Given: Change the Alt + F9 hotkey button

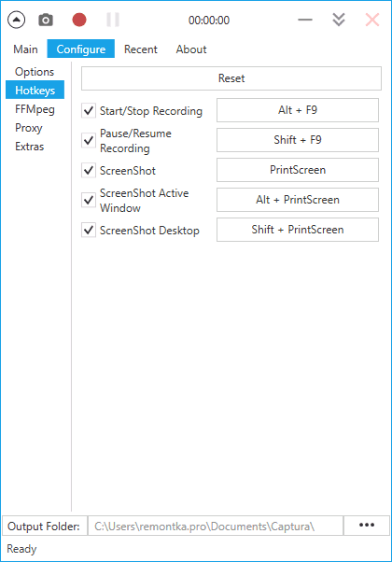Looking at the screenshot, I should (x=298, y=110).
